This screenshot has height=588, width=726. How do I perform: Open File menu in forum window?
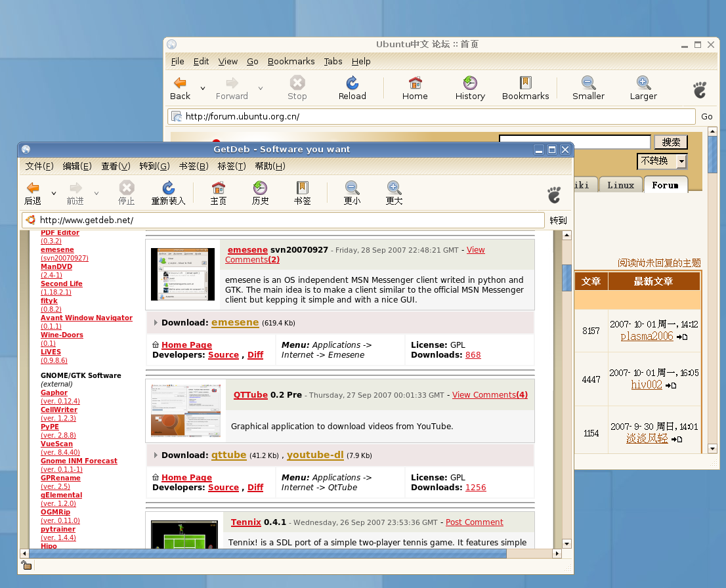(x=177, y=61)
